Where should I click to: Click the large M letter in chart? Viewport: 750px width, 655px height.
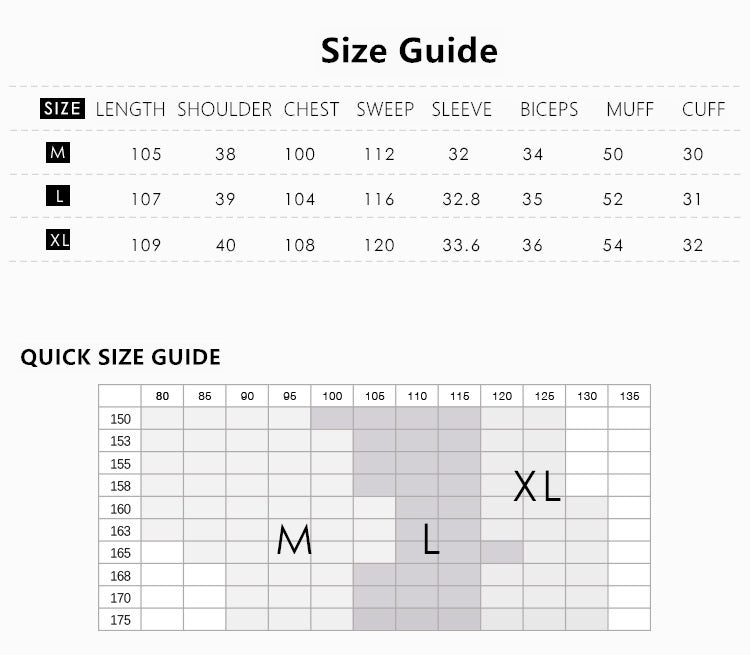(x=295, y=540)
